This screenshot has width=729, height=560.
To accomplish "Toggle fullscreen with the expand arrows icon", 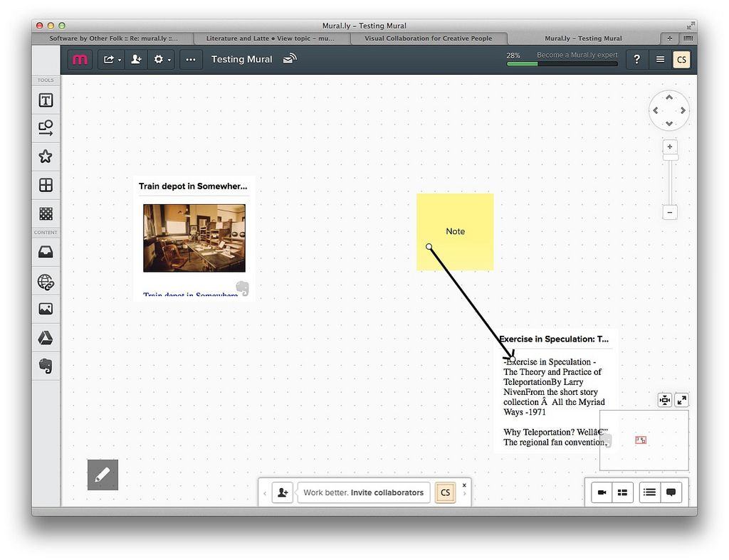I will [681, 400].
